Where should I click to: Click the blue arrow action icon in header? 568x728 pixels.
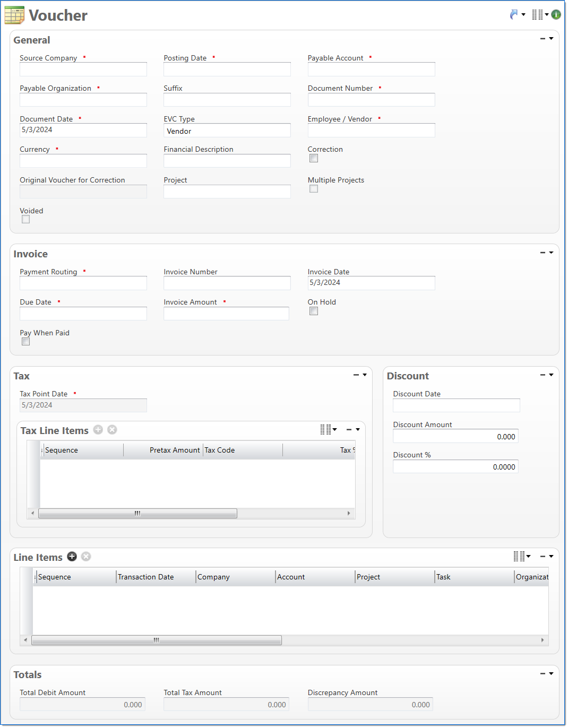coord(513,15)
